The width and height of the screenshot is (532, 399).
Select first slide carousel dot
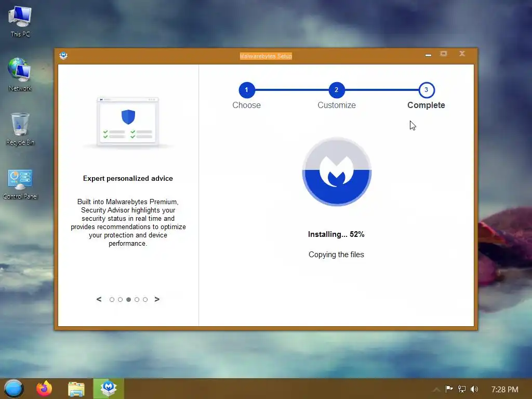click(x=112, y=300)
